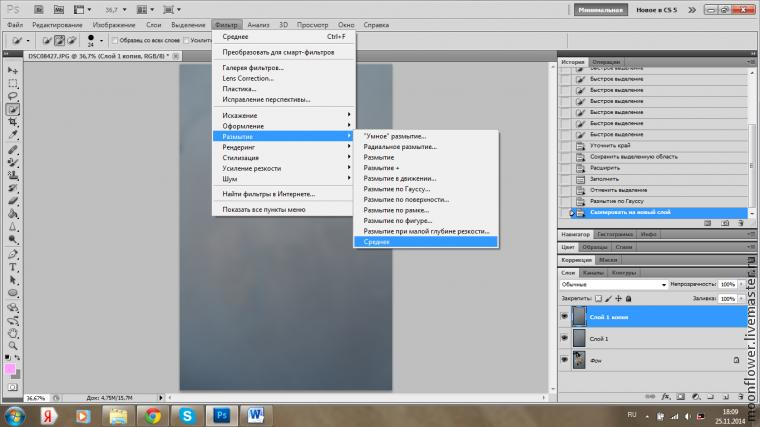Open the blend mode 'Обычные' dropdown
This screenshot has width=760, height=427.
pyautogui.click(x=614, y=285)
